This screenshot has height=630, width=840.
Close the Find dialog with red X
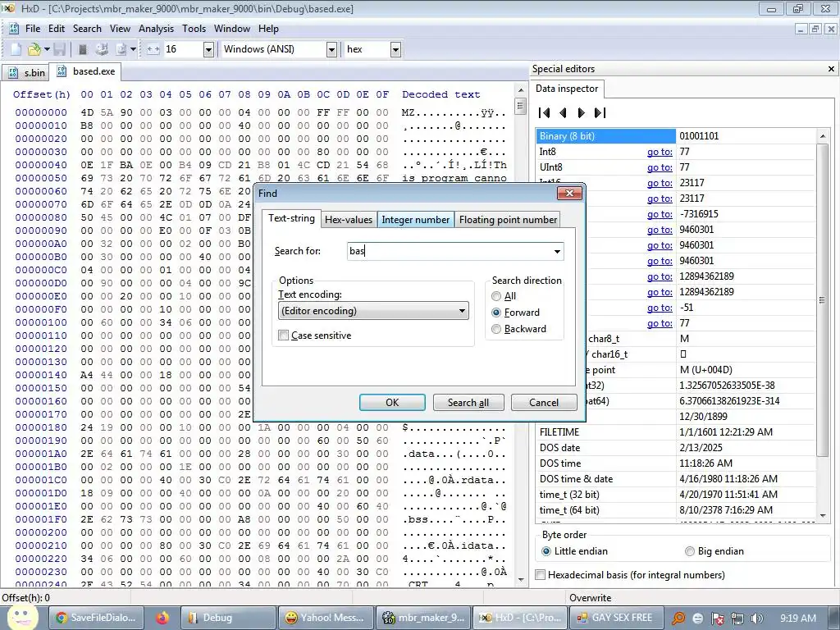tap(569, 193)
